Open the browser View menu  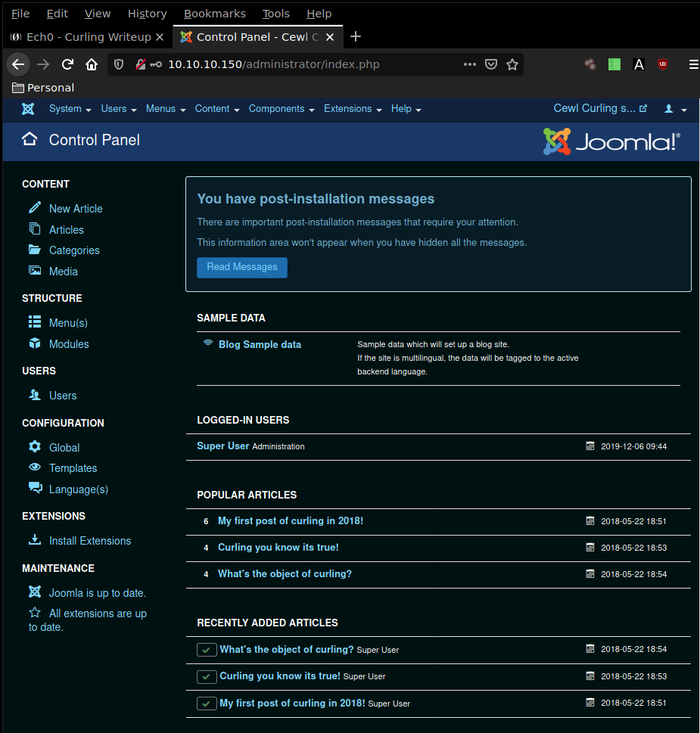coord(98,14)
